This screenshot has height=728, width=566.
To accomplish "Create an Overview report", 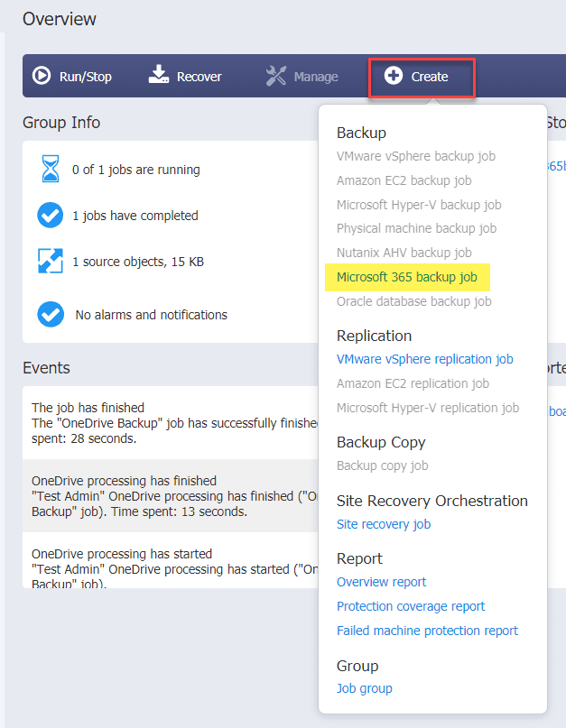I will [x=381, y=582].
